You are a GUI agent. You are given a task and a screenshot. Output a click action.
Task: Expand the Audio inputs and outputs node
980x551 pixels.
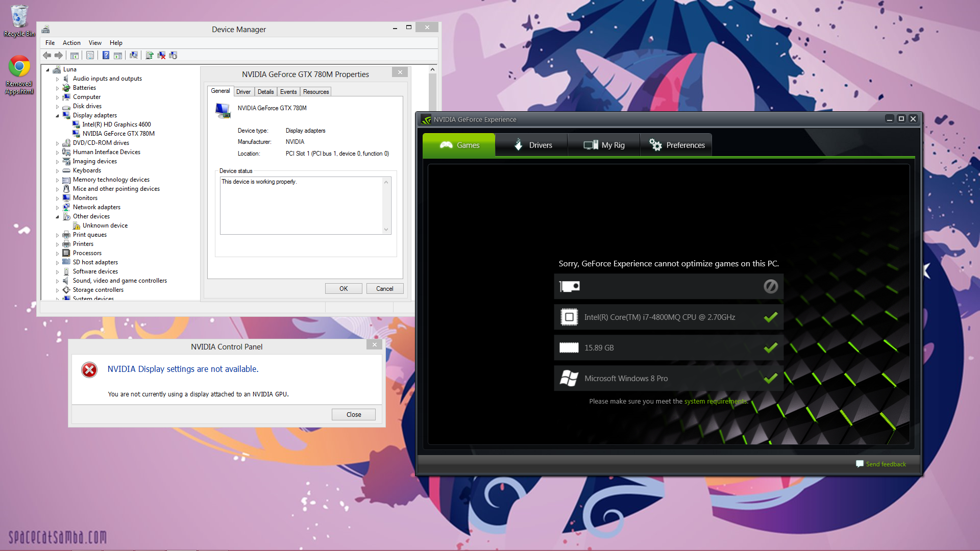(x=57, y=79)
